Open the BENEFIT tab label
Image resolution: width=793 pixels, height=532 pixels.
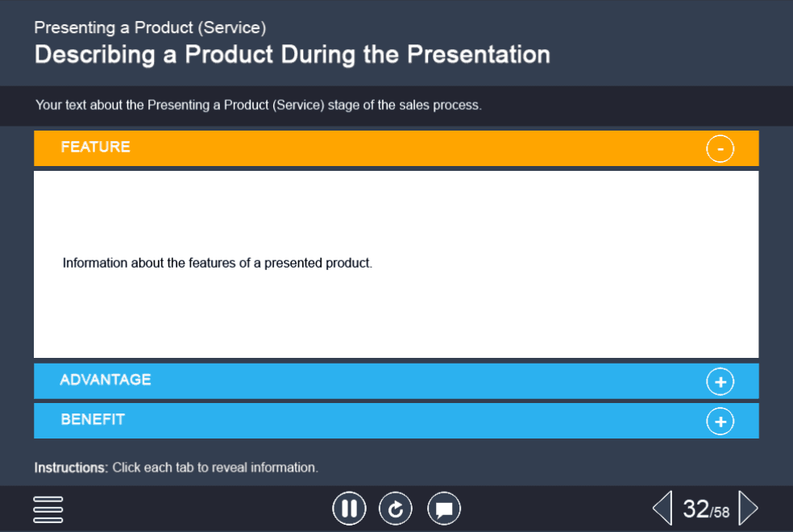93,420
